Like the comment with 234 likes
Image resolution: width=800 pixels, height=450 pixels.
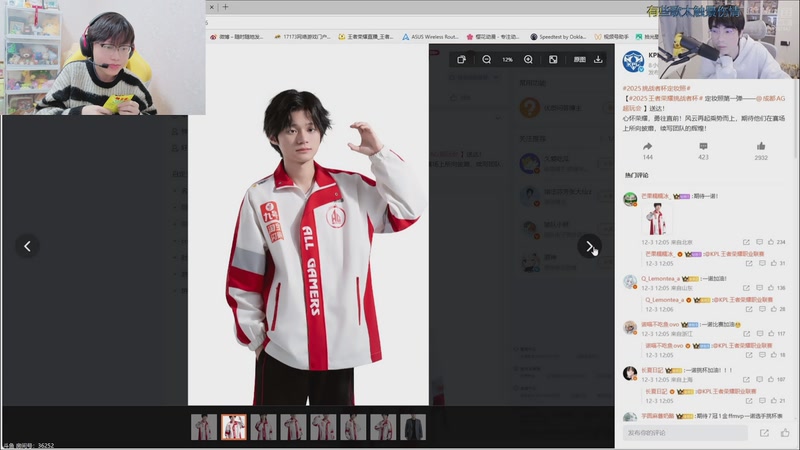coord(771,242)
